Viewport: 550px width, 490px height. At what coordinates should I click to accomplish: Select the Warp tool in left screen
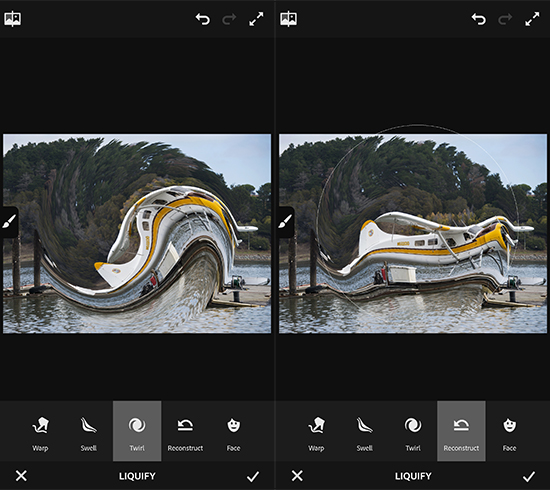pos(40,432)
